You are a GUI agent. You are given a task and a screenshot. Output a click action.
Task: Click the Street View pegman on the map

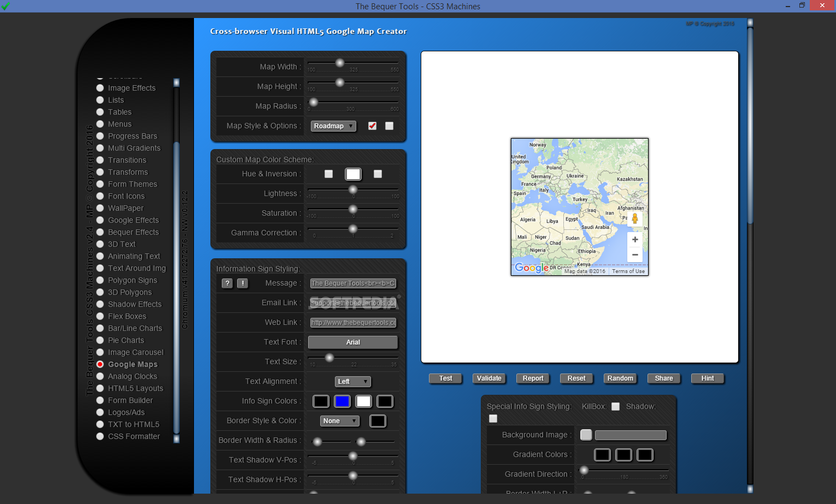click(635, 218)
